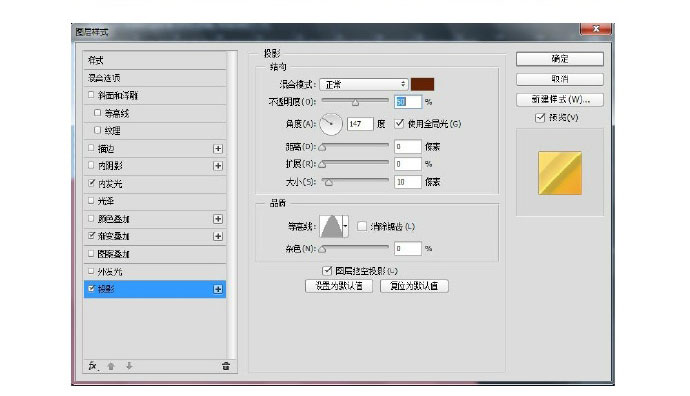This screenshot has width=690, height=396.
Task: Toggle the 等高线 checkbox in style list
Action: (98, 113)
